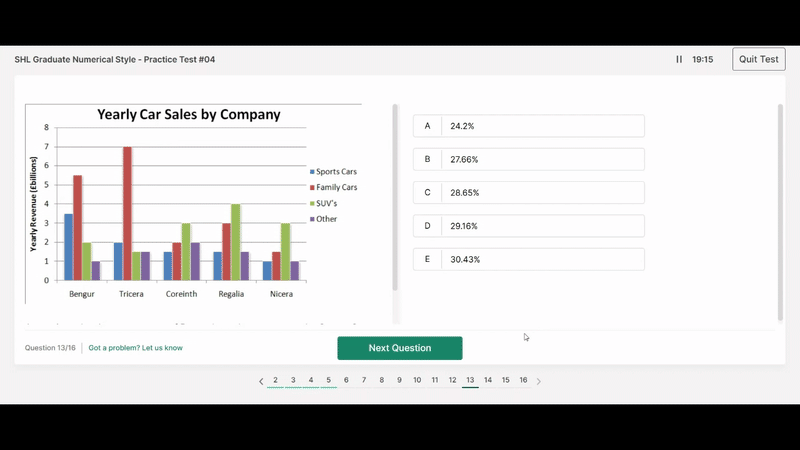Go to next page of question numbers
The image size is (800, 450).
(538, 381)
